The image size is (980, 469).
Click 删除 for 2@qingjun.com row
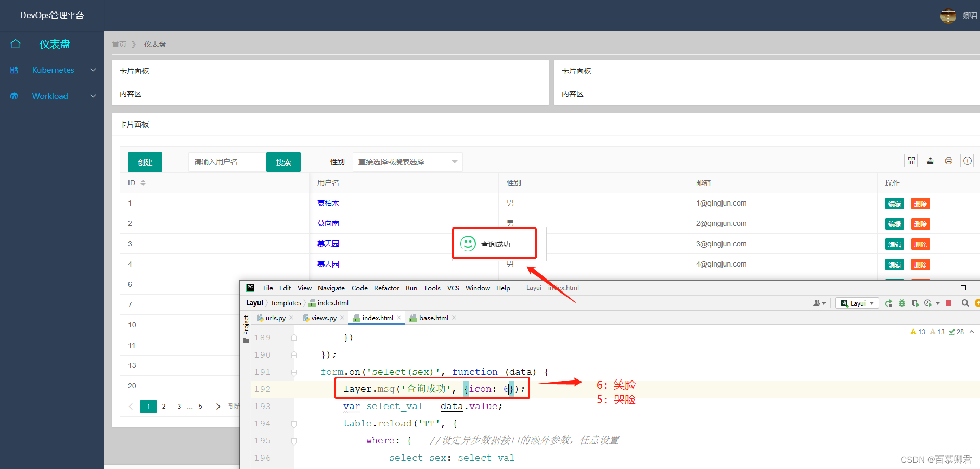point(921,224)
